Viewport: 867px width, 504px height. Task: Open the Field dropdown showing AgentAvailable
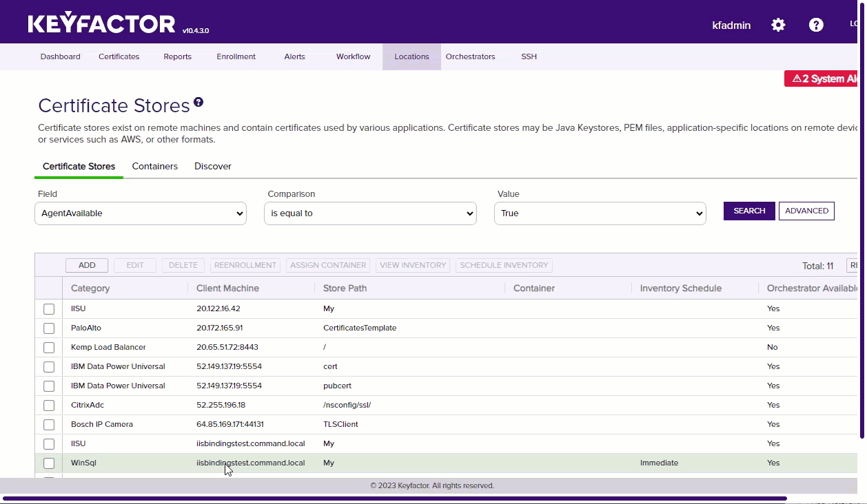click(141, 213)
